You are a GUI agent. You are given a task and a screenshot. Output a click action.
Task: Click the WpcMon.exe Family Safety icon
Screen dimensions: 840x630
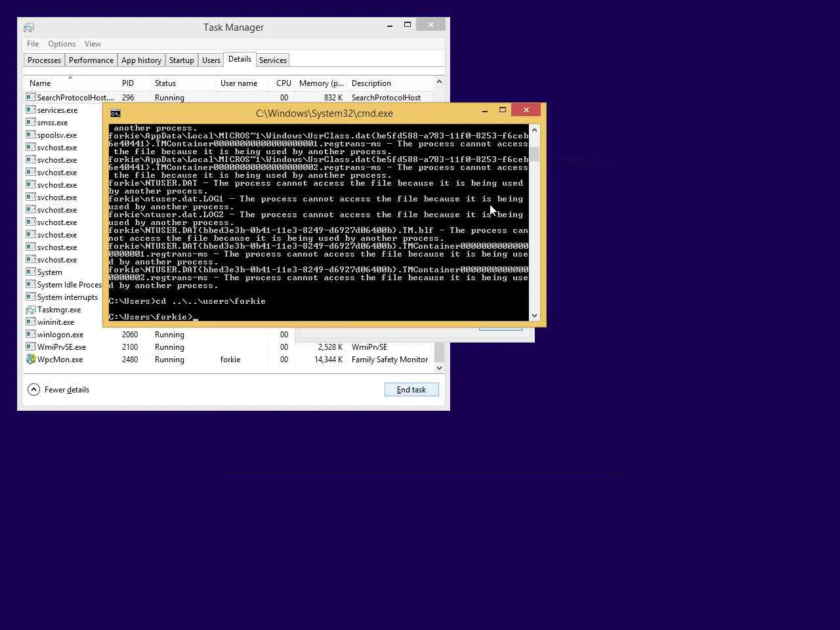click(30, 359)
